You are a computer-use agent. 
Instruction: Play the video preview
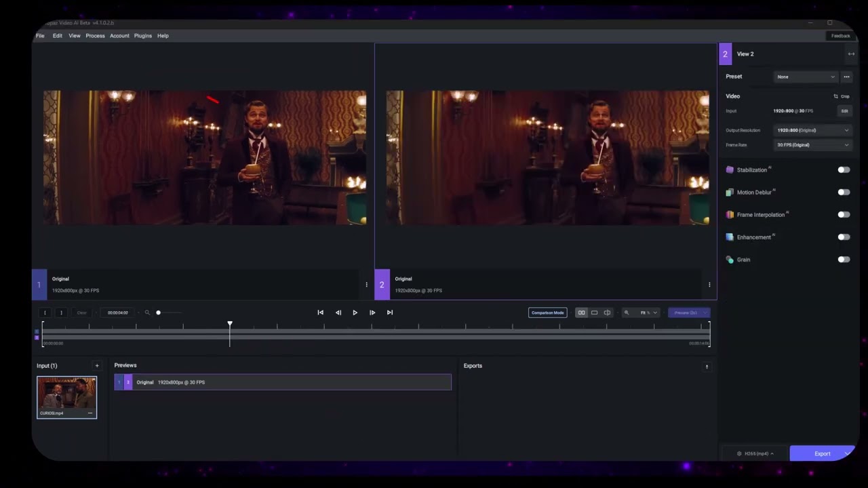click(x=355, y=312)
